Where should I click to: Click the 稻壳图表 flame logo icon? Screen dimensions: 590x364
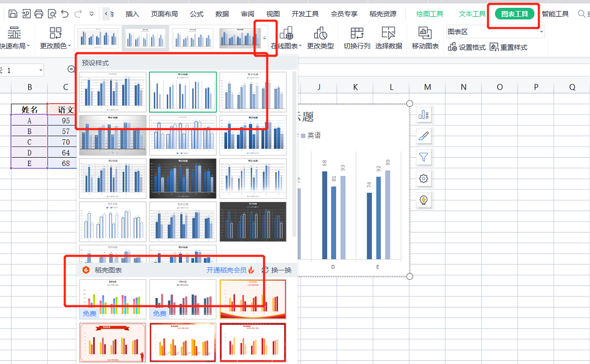point(86,270)
